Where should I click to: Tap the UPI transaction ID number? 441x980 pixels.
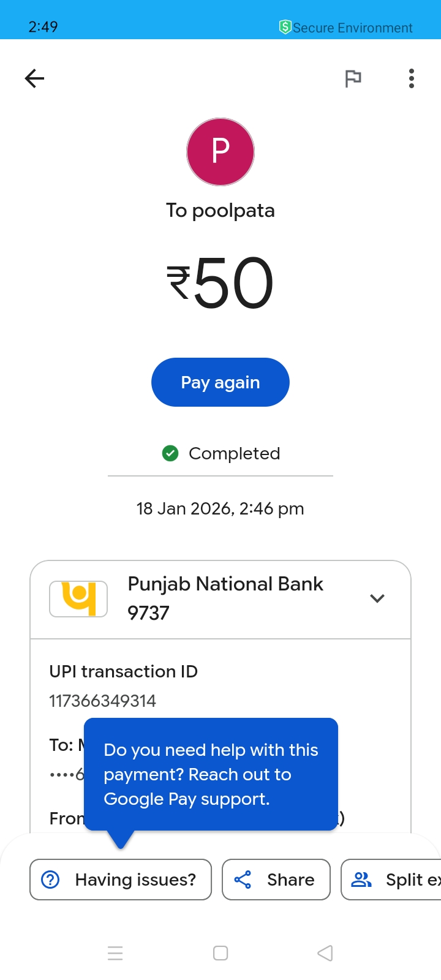coord(103,701)
